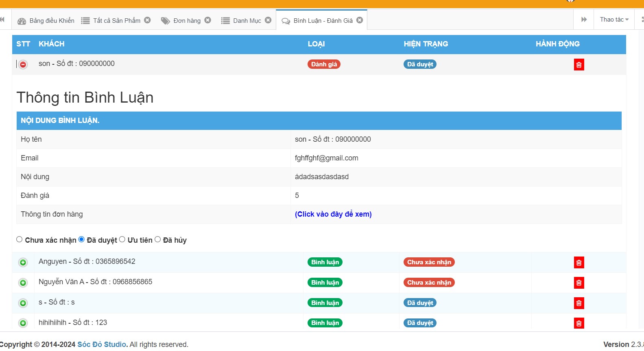Viewport: 644px width, 351px height.
Task: Click the Thông tin Bình Luận heading
Action: pos(85,98)
